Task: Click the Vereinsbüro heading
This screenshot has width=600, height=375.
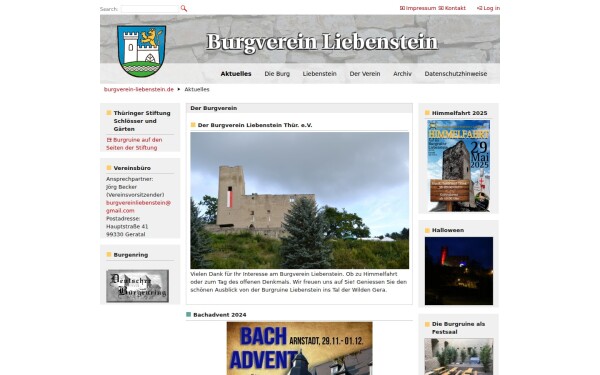Action: click(132, 168)
